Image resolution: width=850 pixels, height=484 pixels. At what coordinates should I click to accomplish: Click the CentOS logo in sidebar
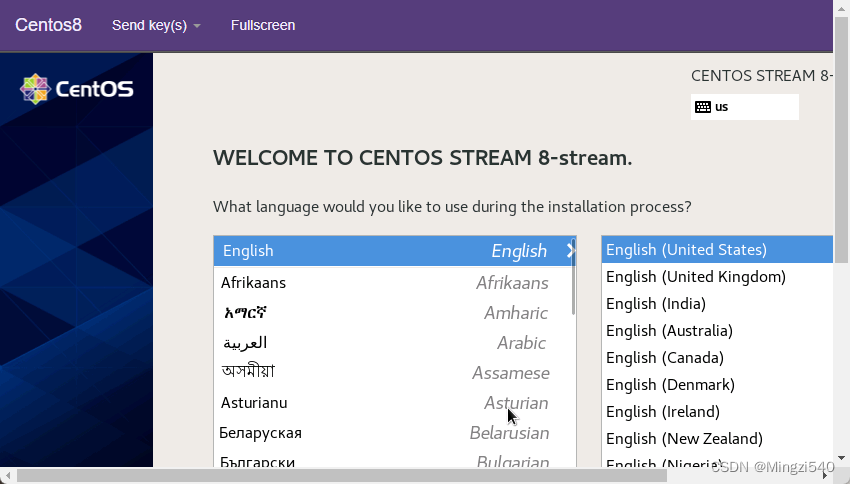pos(76,89)
